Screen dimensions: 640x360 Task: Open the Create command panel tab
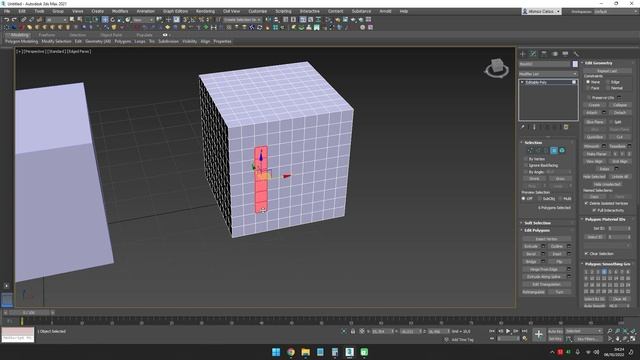click(523, 54)
